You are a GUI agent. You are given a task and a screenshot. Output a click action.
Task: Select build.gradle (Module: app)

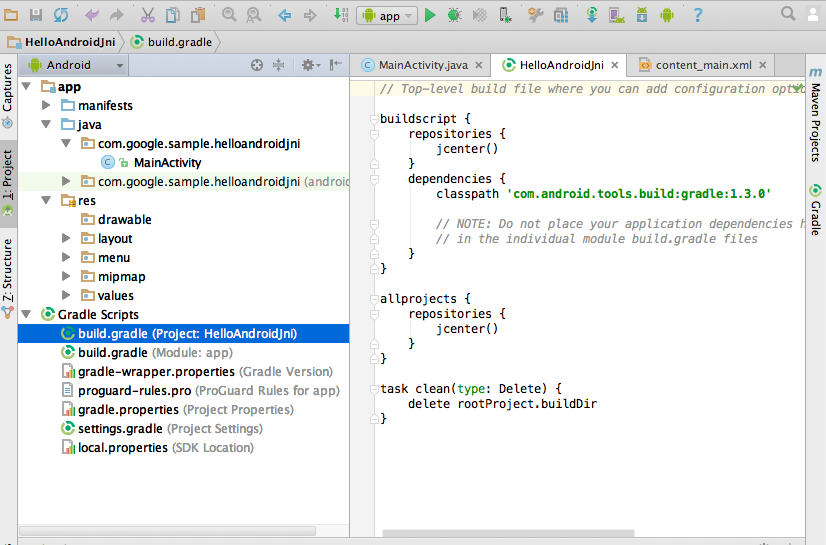[x=155, y=353]
